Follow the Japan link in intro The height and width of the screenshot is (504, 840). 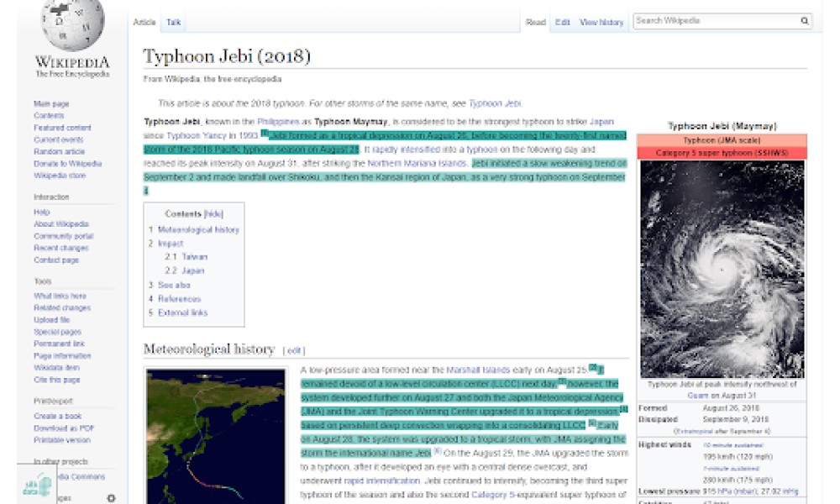point(601,122)
